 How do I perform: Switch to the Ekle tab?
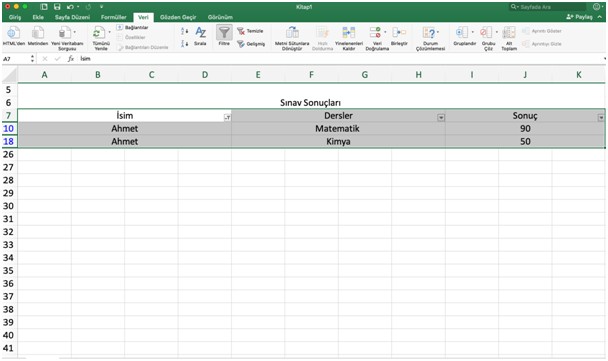38,17
